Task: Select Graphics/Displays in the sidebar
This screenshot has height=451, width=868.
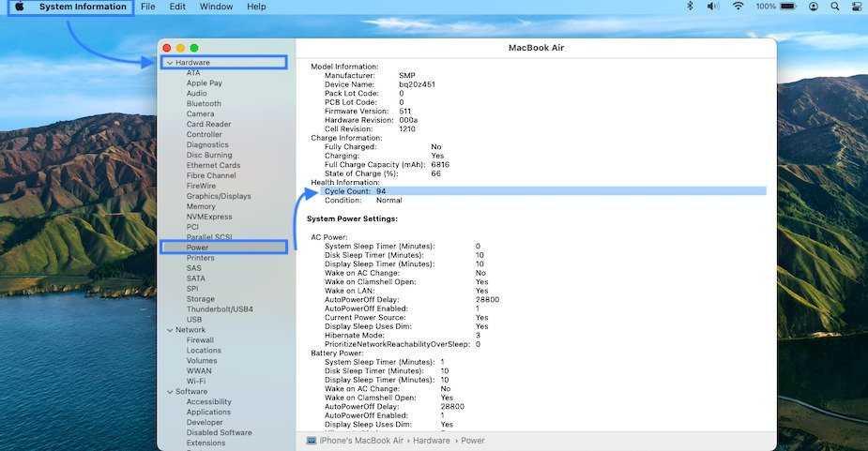Action: (219, 196)
